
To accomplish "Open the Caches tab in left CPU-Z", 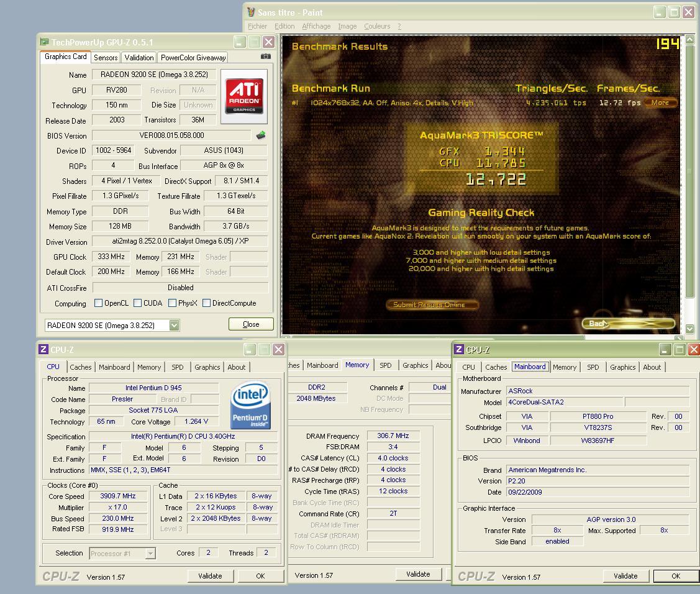I will [80, 367].
